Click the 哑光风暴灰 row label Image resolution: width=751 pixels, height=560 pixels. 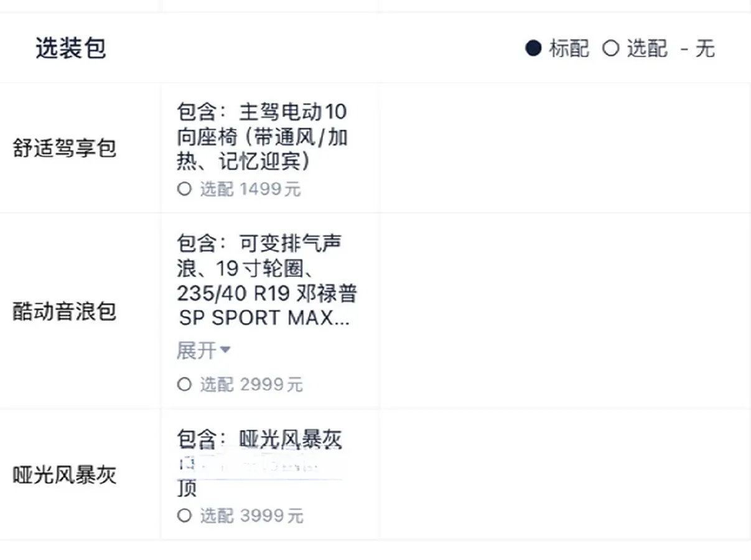click(65, 475)
